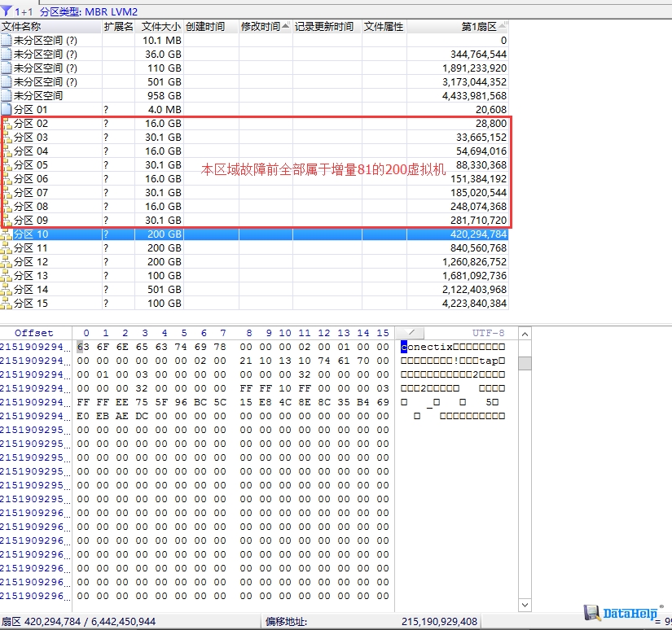Click the 偏移地址 status bar label
Viewport: 672px width, 630px height.
pyautogui.click(x=286, y=621)
